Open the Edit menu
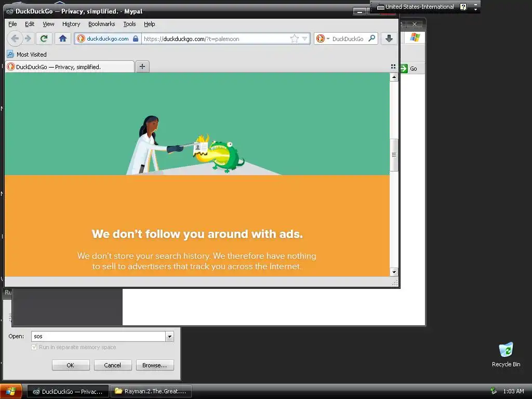This screenshot has height=399, width=532. coord(30,24)
